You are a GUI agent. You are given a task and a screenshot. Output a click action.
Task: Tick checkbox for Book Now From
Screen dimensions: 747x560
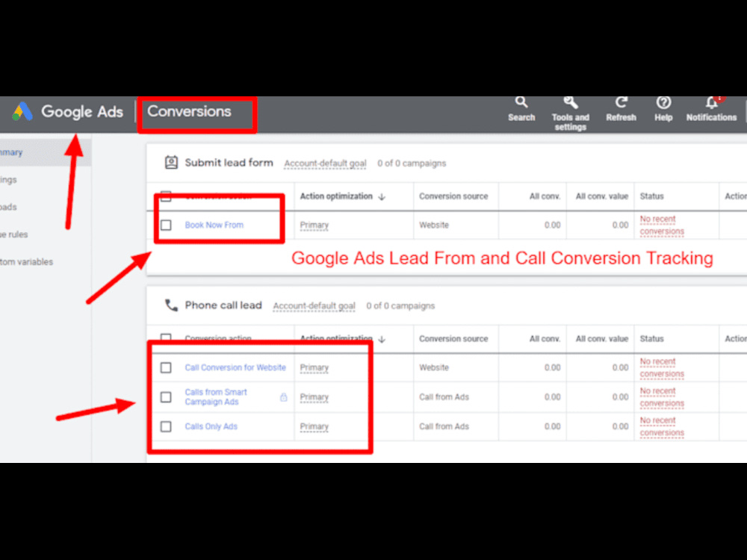[x=166, y=225]
